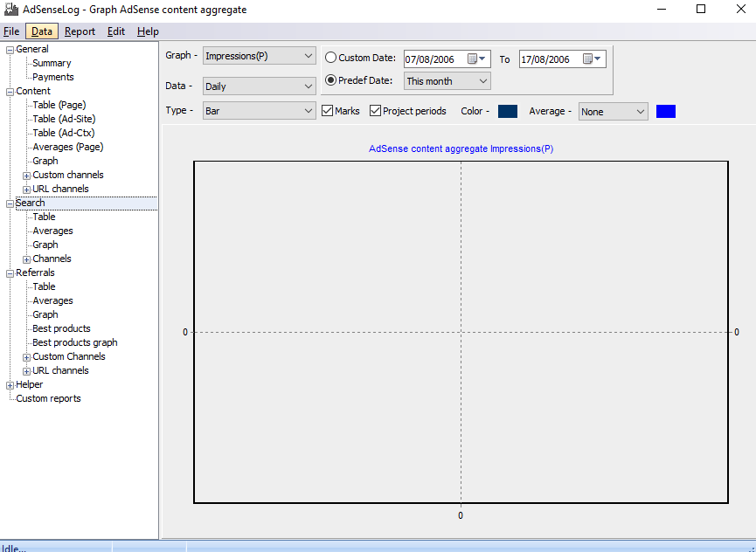
Task: Open the Predef Date This month dropdown
Action: coord(447,81)
